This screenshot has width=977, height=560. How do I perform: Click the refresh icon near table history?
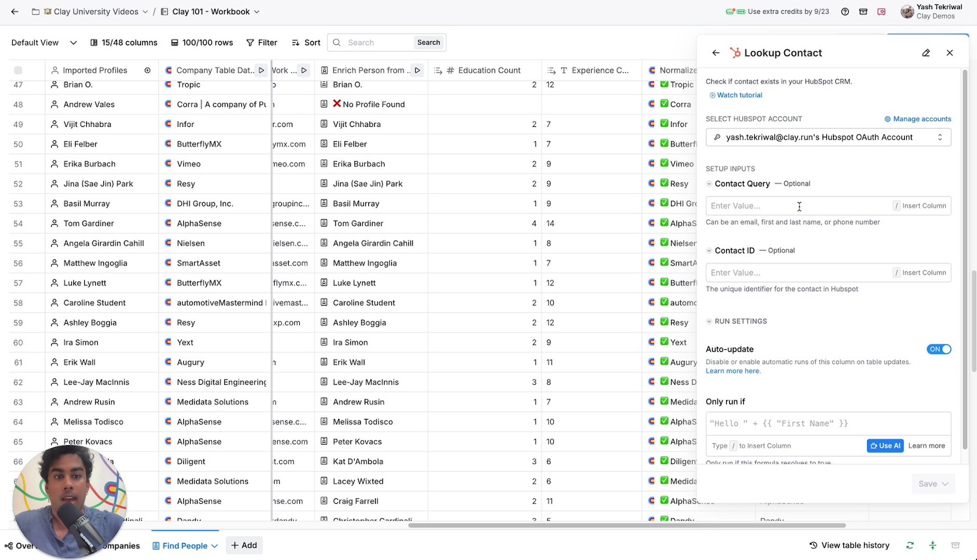point(910,545)
